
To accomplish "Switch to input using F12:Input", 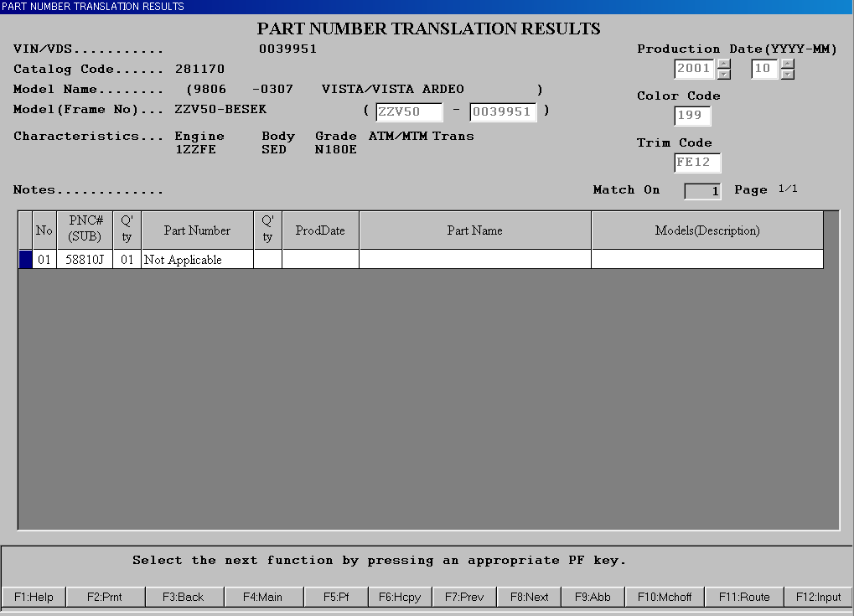I will pos(818,597).
